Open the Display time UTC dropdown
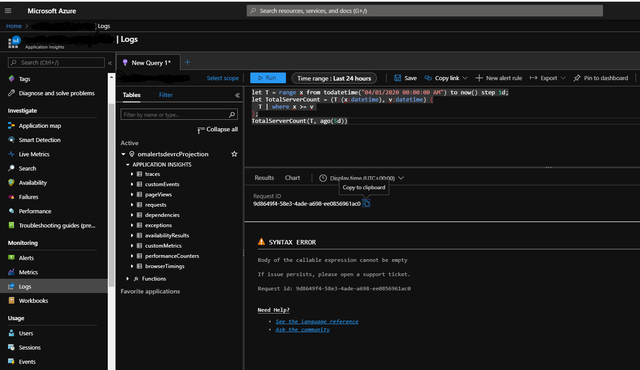640x370 pixels. coord(362,178)
